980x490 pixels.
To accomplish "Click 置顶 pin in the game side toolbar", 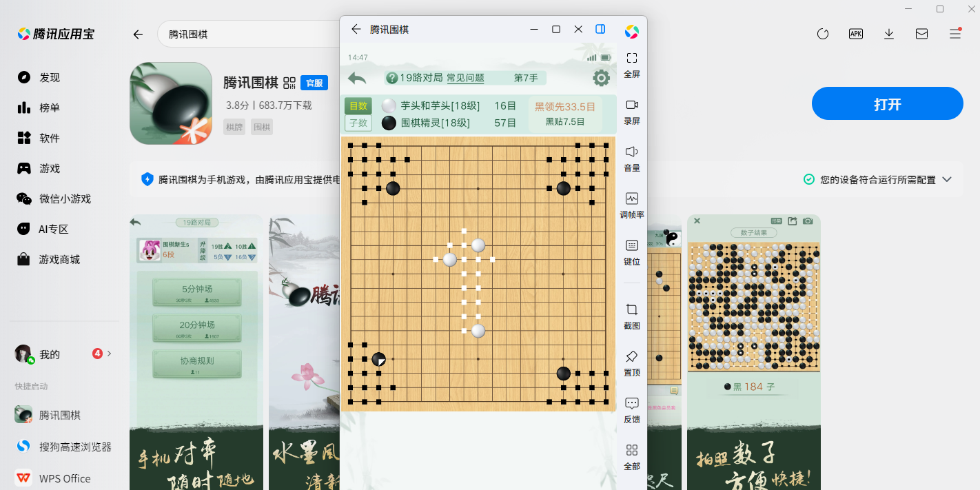I will [x=632, y=363].
